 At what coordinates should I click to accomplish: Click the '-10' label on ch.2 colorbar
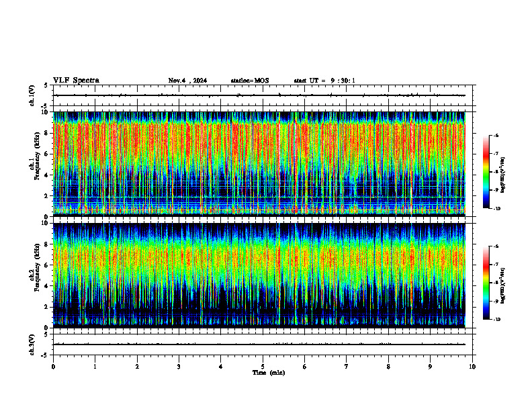(x=496, y=319)
